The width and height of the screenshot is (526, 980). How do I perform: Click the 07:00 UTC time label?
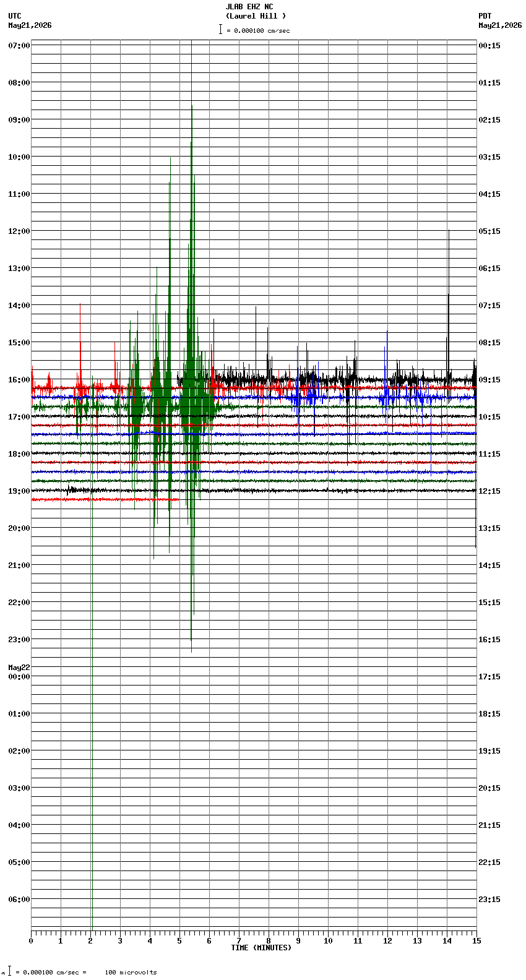click(x=19, y=46)
